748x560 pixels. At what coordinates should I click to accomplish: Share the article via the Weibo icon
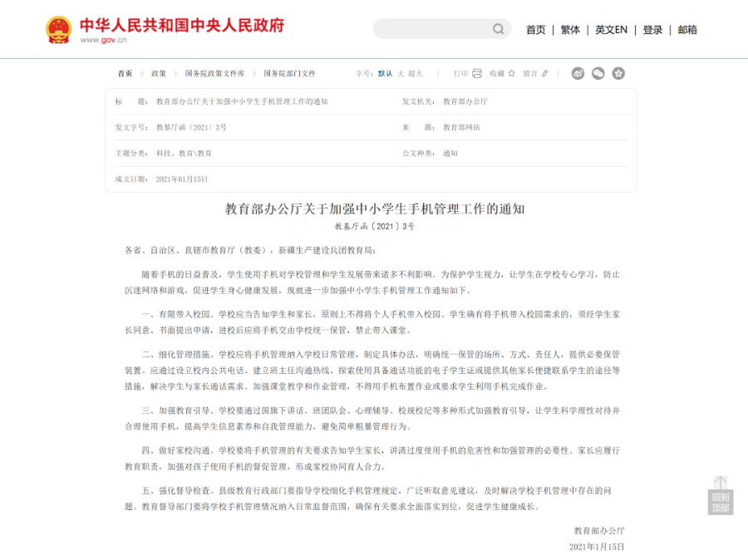[x=578, y=73]
